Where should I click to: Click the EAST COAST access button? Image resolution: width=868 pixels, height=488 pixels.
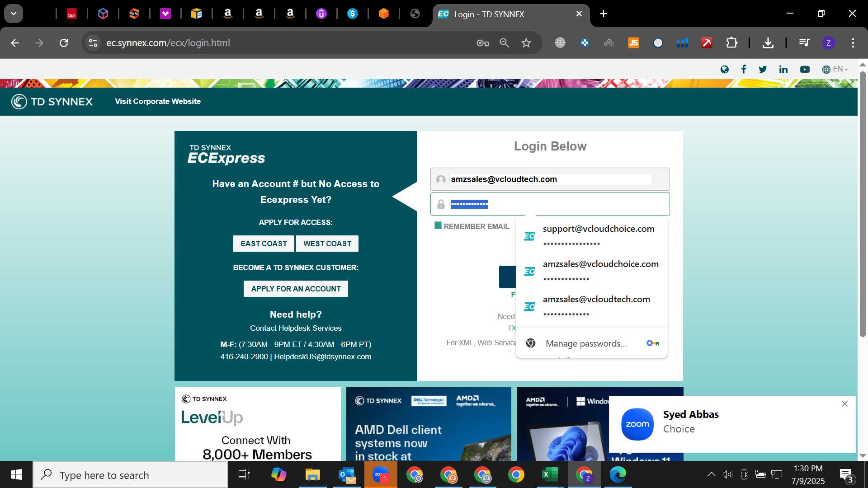(264, 244)
